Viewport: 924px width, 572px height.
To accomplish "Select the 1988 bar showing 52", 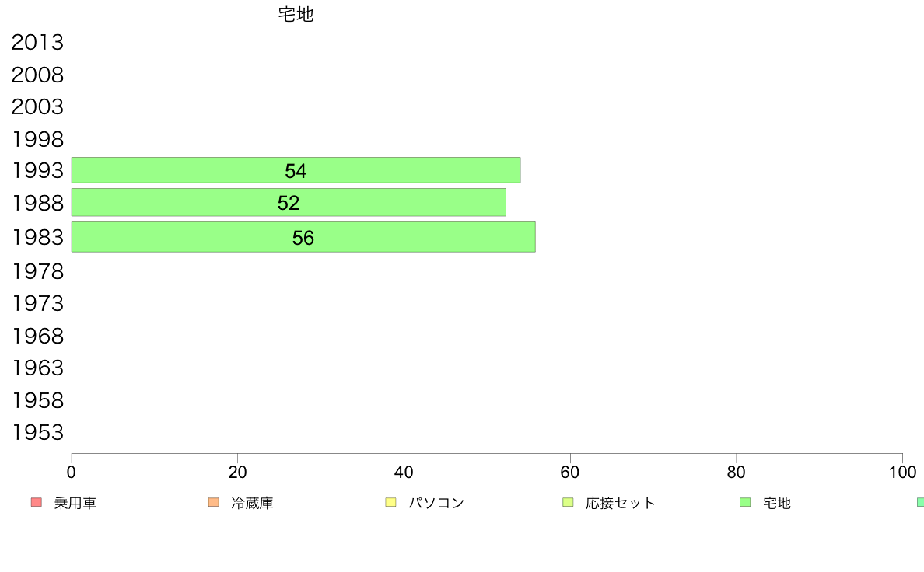I will 289,202.
